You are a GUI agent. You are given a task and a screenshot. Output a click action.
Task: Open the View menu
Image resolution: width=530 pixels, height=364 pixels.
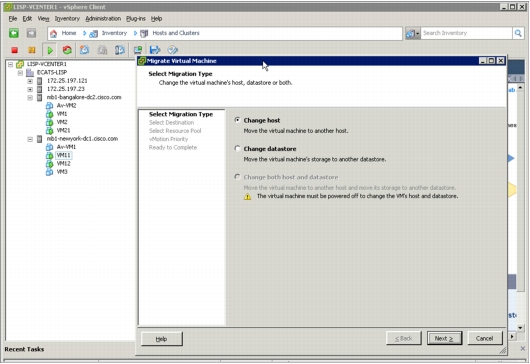coord(43,19)
